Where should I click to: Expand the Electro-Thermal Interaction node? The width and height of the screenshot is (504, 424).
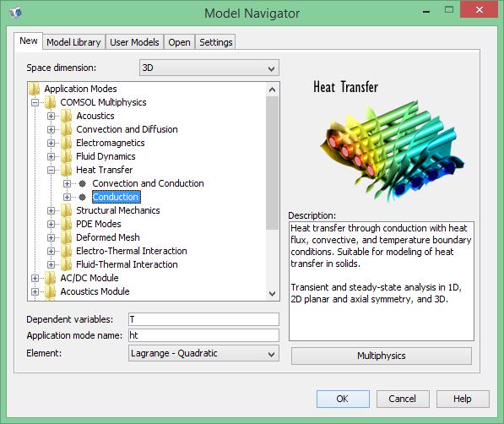point(51,251)
